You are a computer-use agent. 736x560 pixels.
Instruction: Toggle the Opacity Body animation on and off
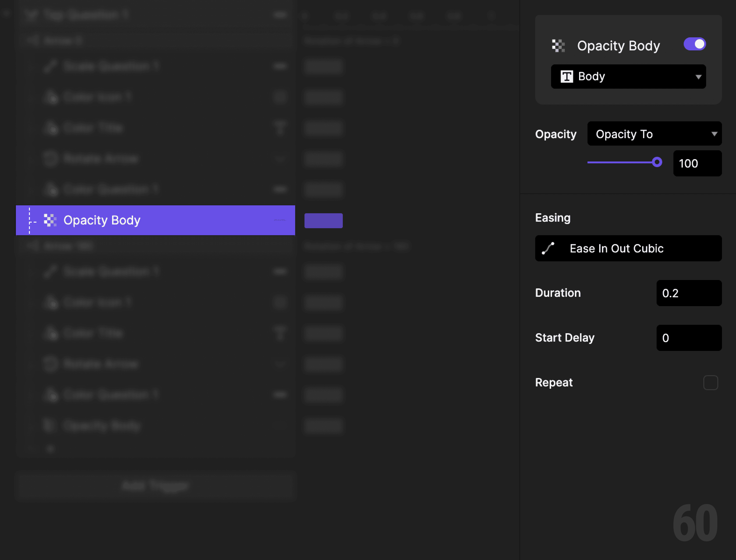pyautogui.click(x=695, y=44)
